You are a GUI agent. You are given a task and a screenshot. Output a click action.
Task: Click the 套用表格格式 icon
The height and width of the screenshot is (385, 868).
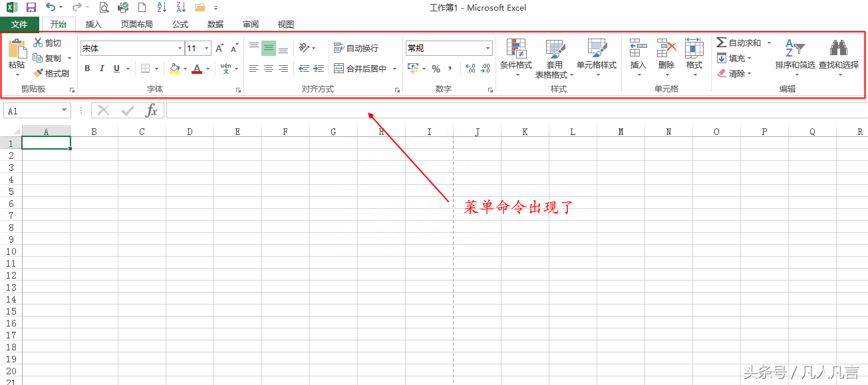[556, 50]
